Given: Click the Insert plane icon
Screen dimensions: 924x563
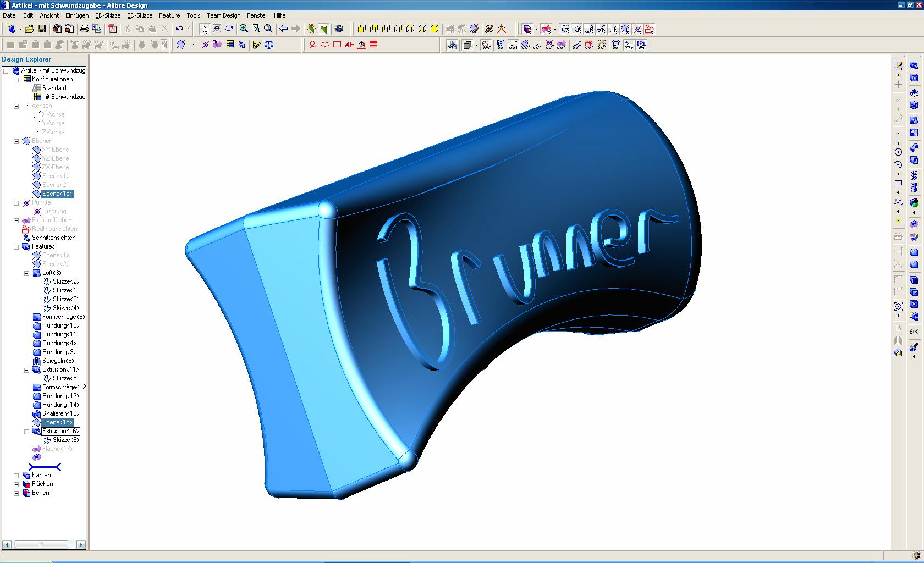Looking at the screenshot, I should 180,45.
